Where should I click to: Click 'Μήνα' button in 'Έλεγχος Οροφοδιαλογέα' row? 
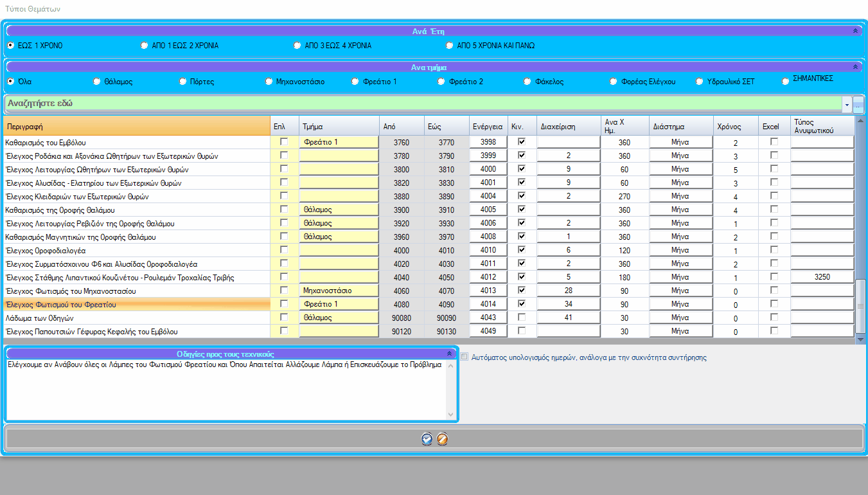(x=680, y=250)
